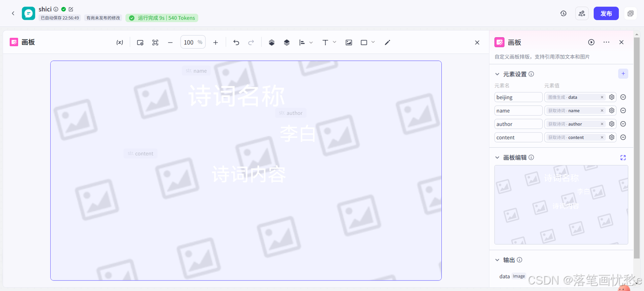The height and width of the screenshot is (291, 644).
Task: Open version history clock icon
Action: click(x=563, y=14)
